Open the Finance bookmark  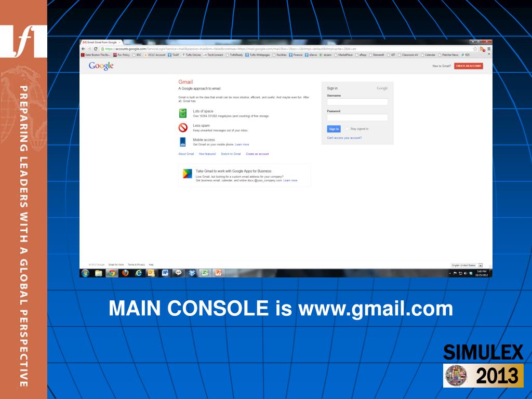click(296, 55)
